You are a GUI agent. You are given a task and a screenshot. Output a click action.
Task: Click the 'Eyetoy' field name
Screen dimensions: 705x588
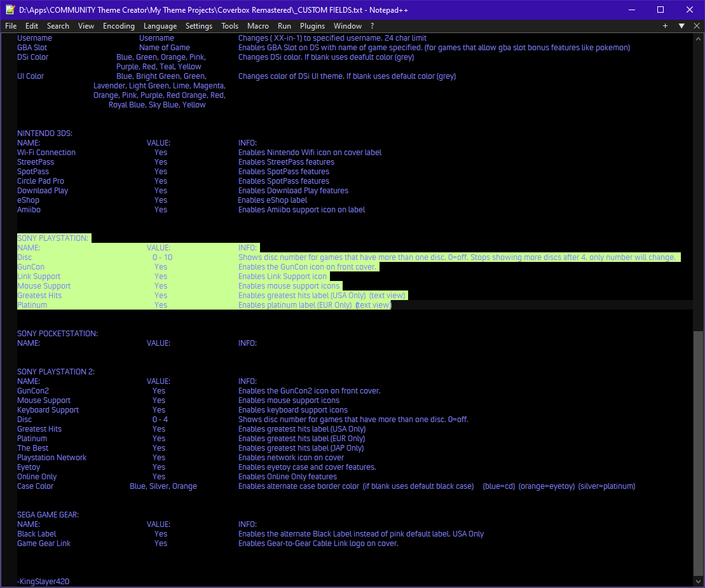click(29, 467)
